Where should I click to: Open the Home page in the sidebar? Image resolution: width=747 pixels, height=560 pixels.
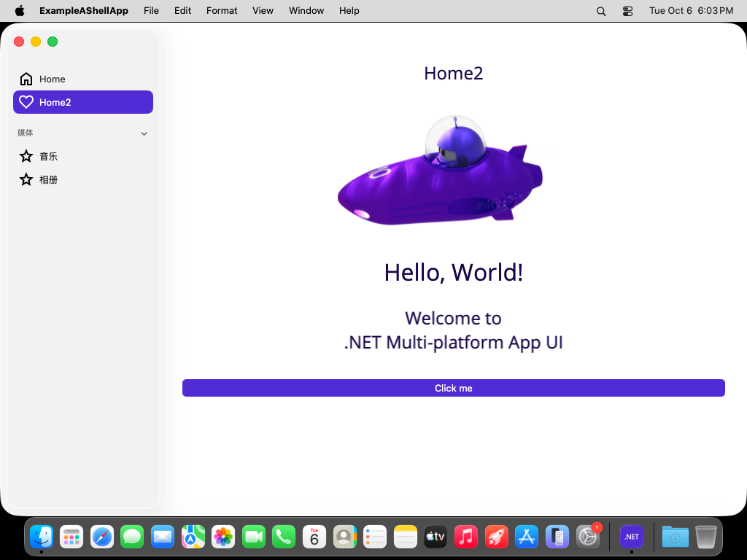tap(83, 79)
